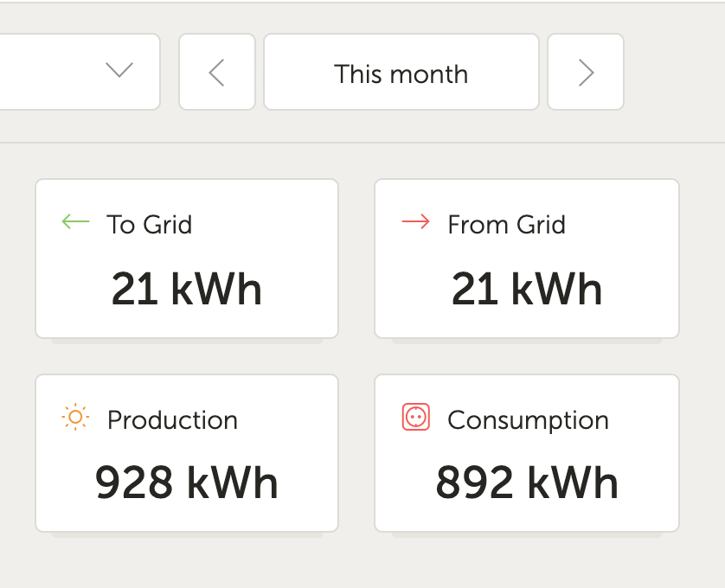Click the 892 kWh consumption value

point(527,483)
